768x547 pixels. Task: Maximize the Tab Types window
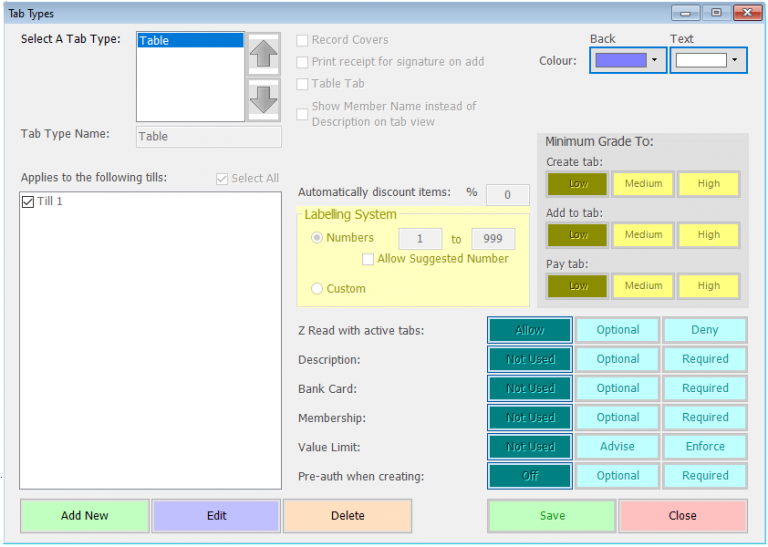(x=716, y=13)
